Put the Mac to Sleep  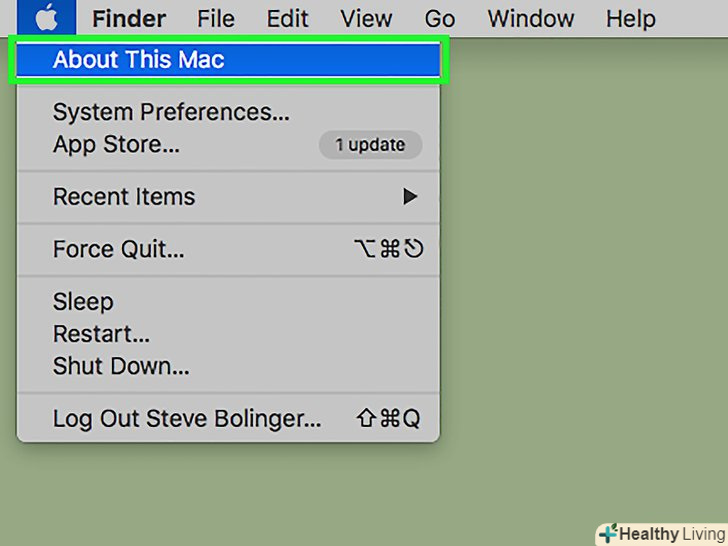(x=83, y=302)
